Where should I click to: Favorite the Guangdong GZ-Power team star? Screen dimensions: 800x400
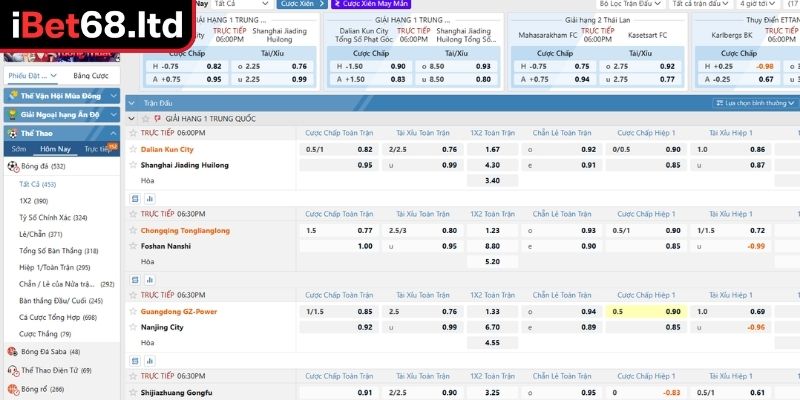pos(133,311)
